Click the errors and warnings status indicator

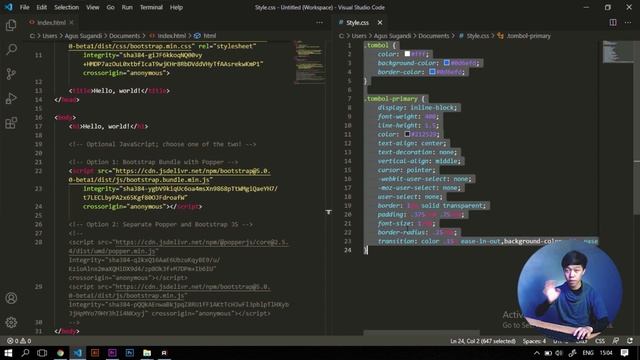pos(19,341)
